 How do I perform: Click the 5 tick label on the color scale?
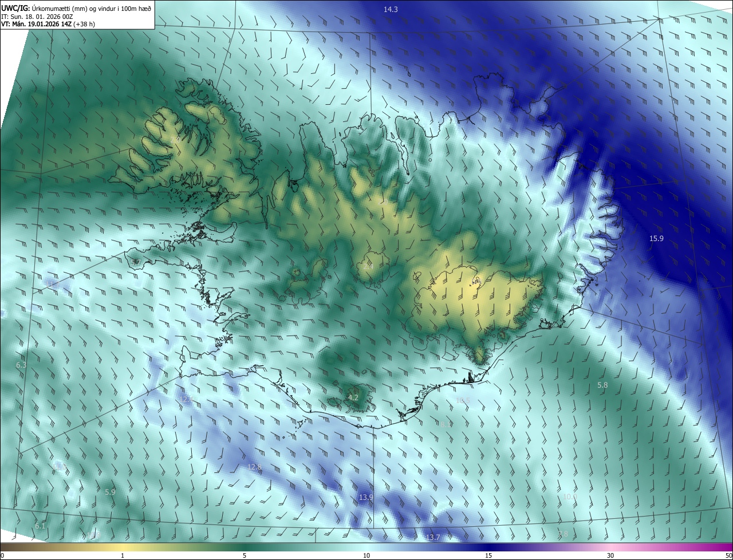point(245,555)
